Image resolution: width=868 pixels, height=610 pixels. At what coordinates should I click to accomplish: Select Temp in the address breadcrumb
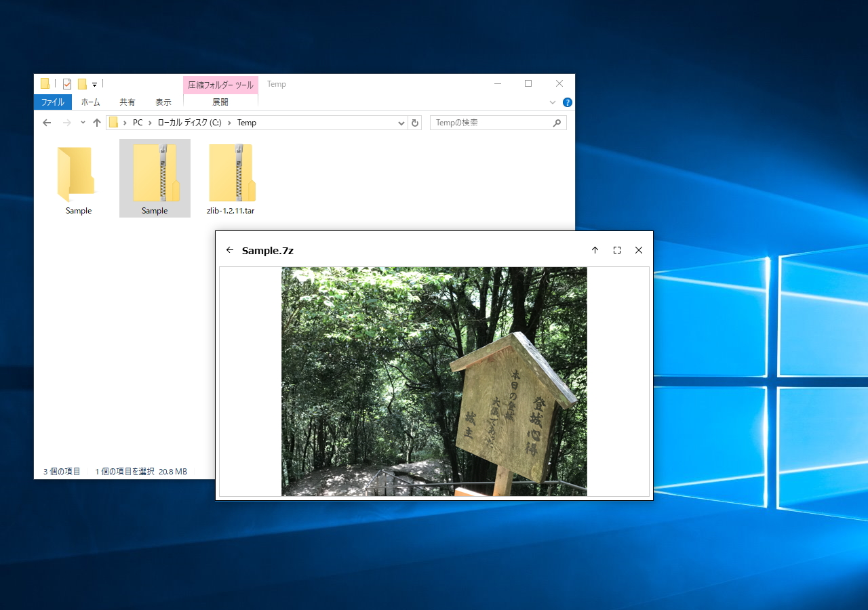pyautogui.click(x=247, y=123)
